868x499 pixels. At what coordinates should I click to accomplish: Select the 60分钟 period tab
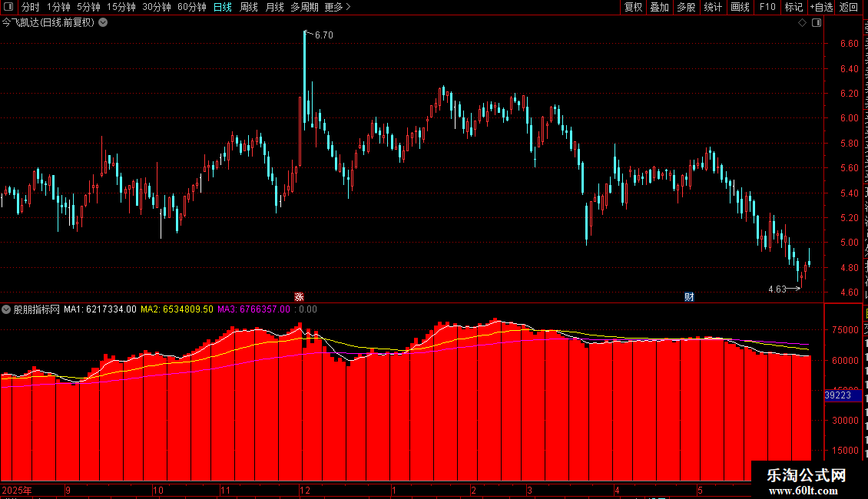pyautogui.click(x=192, y=7)
